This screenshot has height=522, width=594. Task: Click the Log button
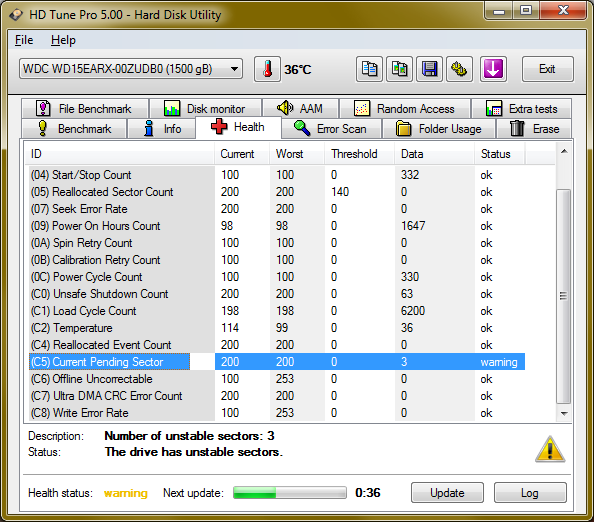530,492
